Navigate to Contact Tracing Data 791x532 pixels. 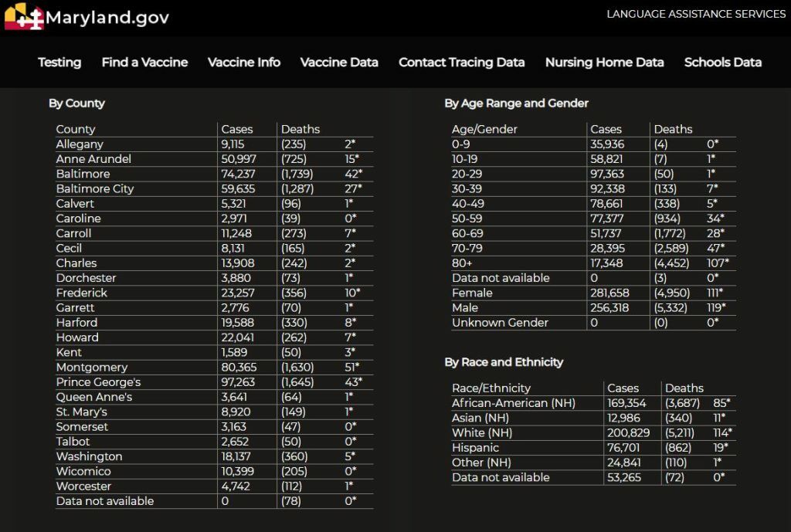[461, 63]
